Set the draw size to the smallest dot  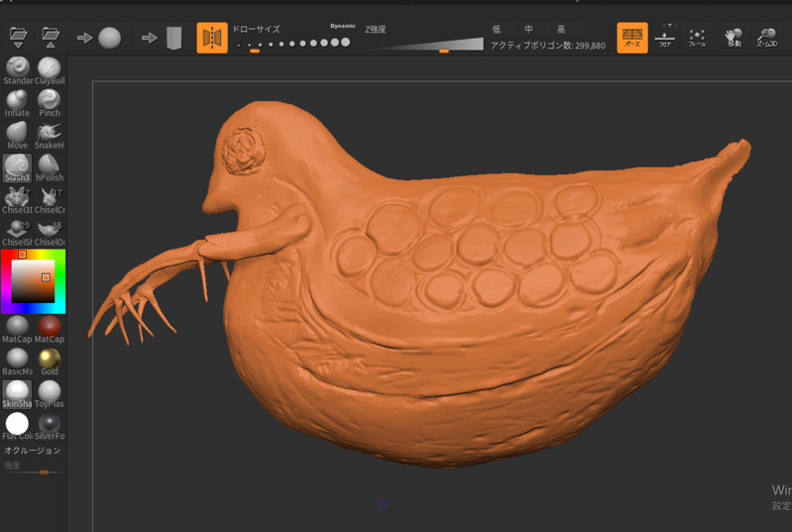tap(239, 45)
